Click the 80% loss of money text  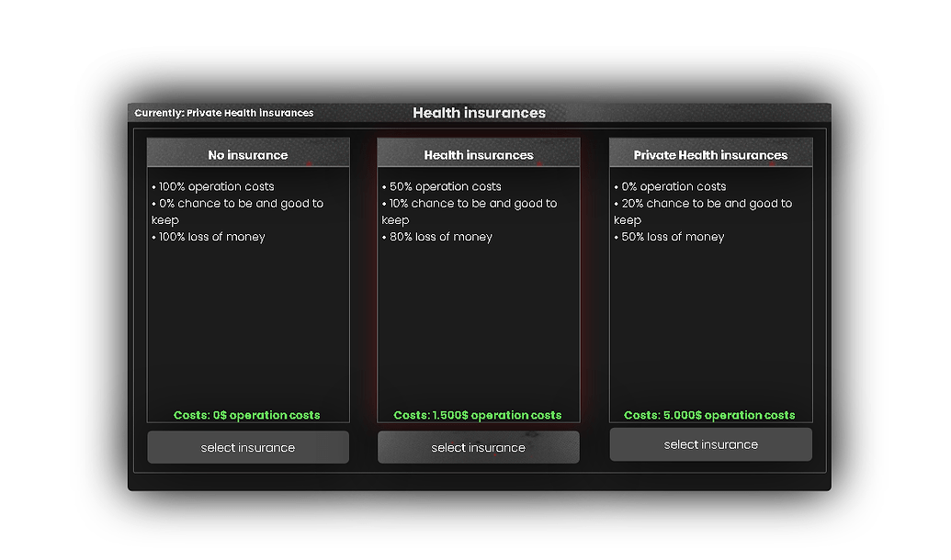point(436,236)
